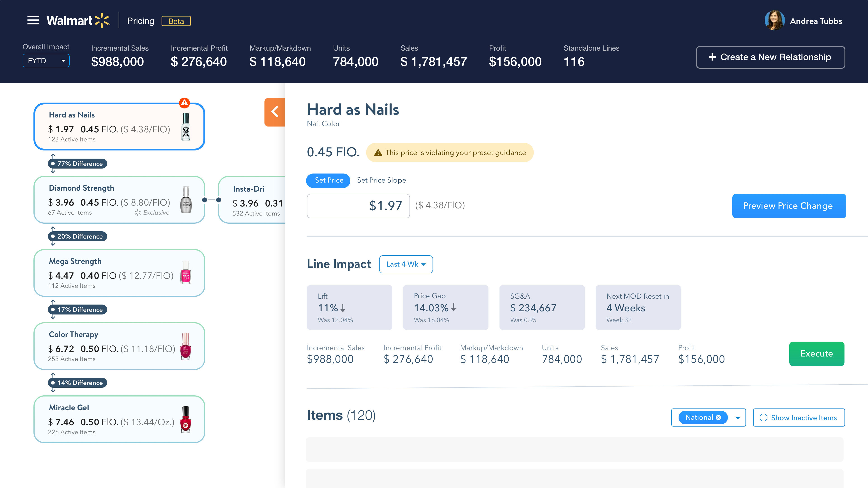Click header Units 784,000 value
Viewport: 868px width, 488px height.
[356, 62]
